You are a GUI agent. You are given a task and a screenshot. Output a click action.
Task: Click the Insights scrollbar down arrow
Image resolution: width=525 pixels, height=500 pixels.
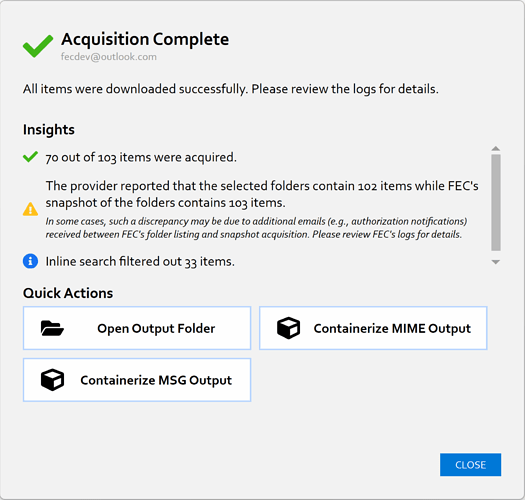[x=496, y=262]
